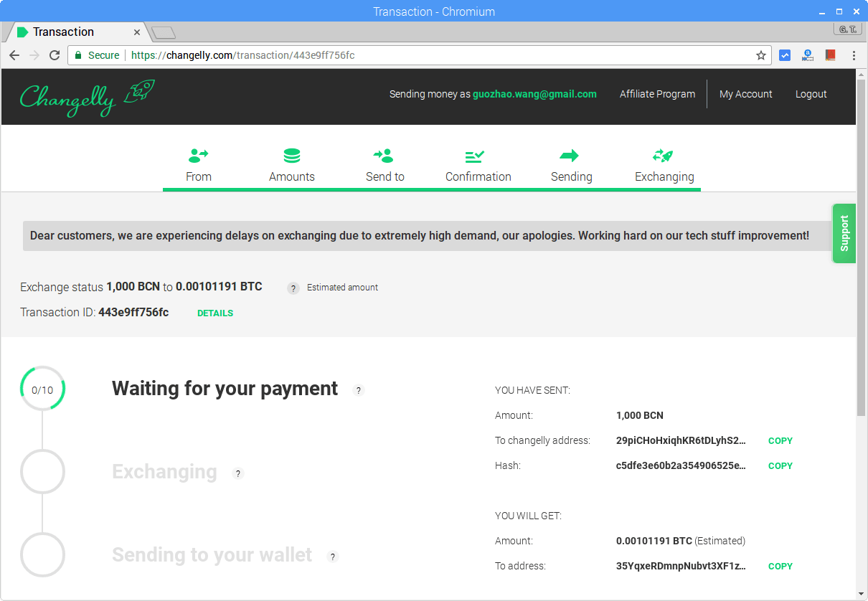Copy the changelly deposit address
This screenshot has height=601, width=868.
(780, 440)
